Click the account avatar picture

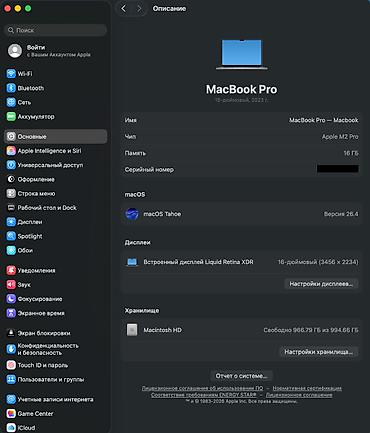pos(15,51)
